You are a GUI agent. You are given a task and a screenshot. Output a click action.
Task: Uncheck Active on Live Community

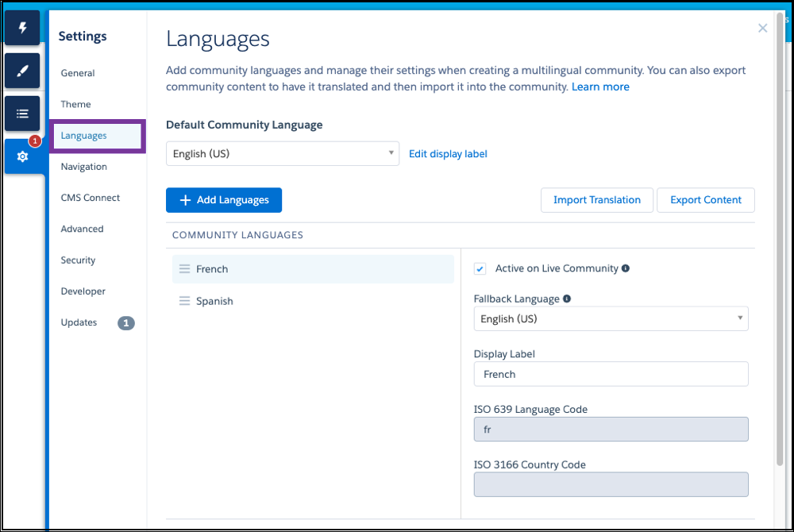click(x=480, y=268)
